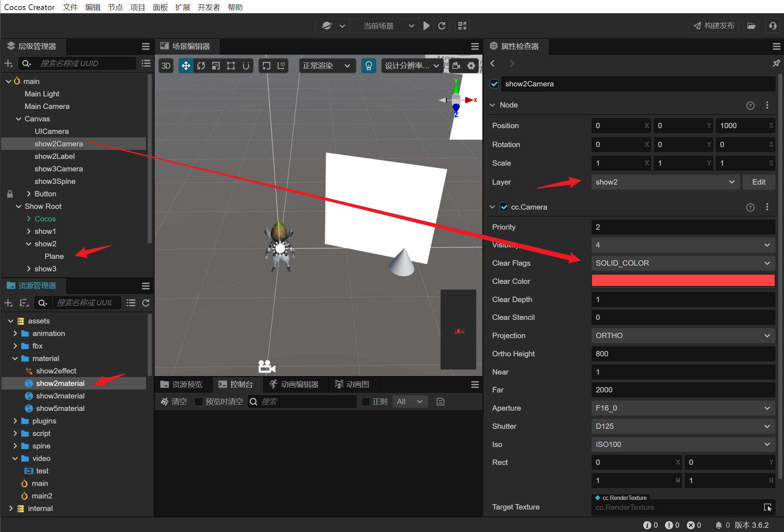Click the Priority input field
Screen dimensions: 784x532
pyautogui.click(x=683, y=227)
